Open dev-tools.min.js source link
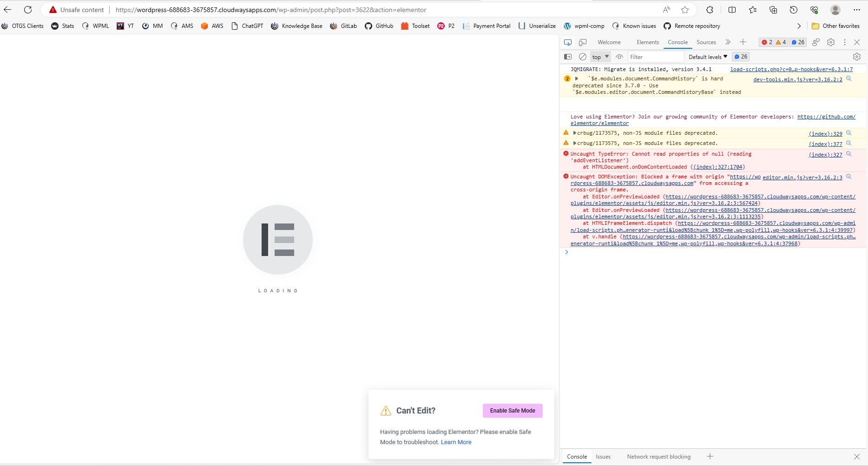This screenshot has width=868, height=466. click(x=798, y=79)
